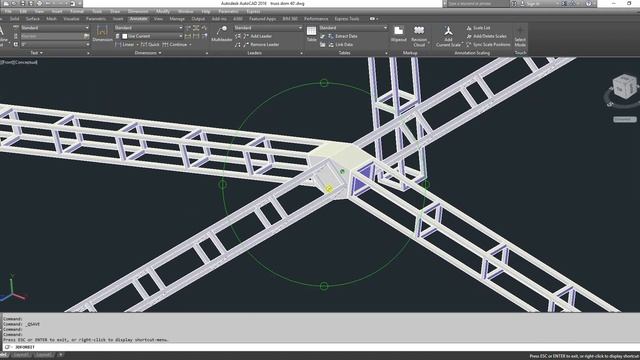Open the table style Standard dropdown
The width and height of the screenshot is (640, 360).
pos(353,28)
